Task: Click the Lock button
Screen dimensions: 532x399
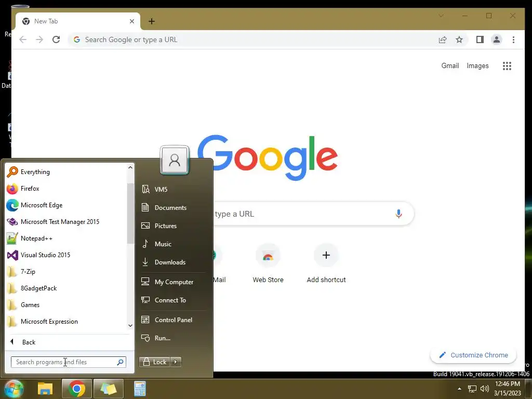Action: coord(154,362)
